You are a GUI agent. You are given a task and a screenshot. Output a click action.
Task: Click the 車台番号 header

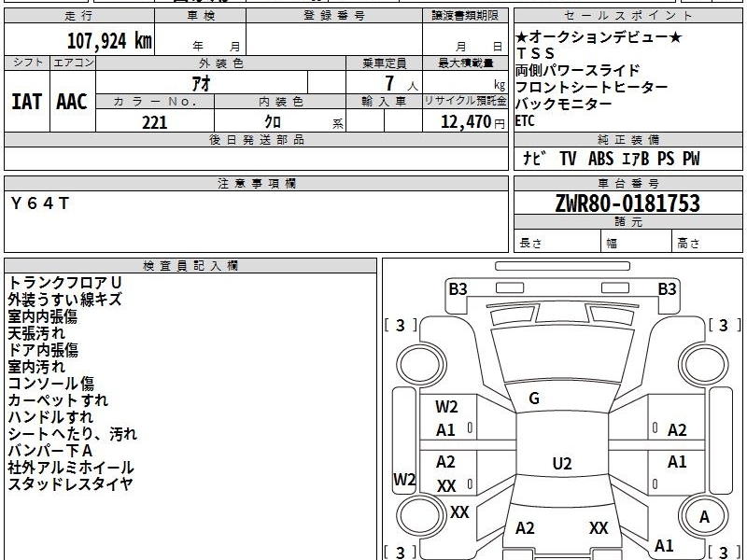[627, 183]
